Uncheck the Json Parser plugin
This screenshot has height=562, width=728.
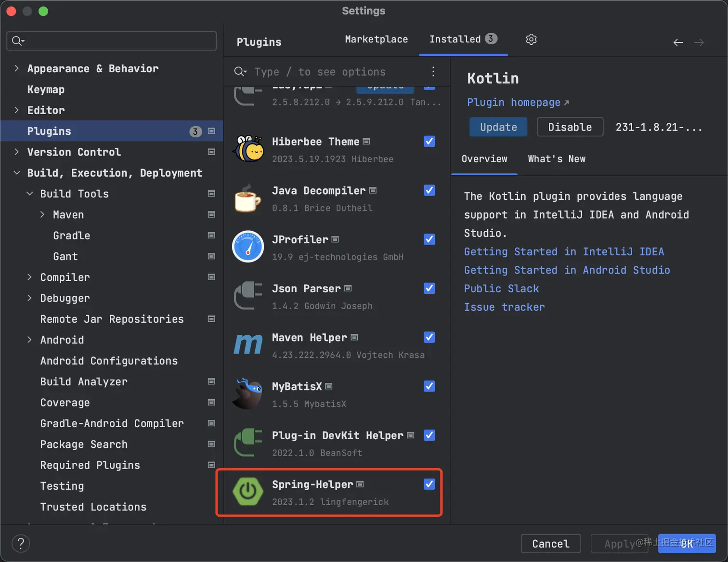[429, 288]
